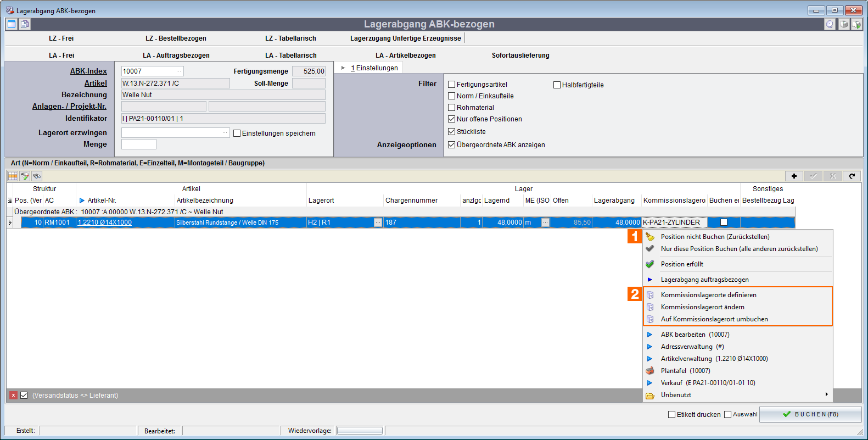
Task: Toggle Fertigungsartikel filter checkbox
Action: pyautogui.click(x=452, y=85)
